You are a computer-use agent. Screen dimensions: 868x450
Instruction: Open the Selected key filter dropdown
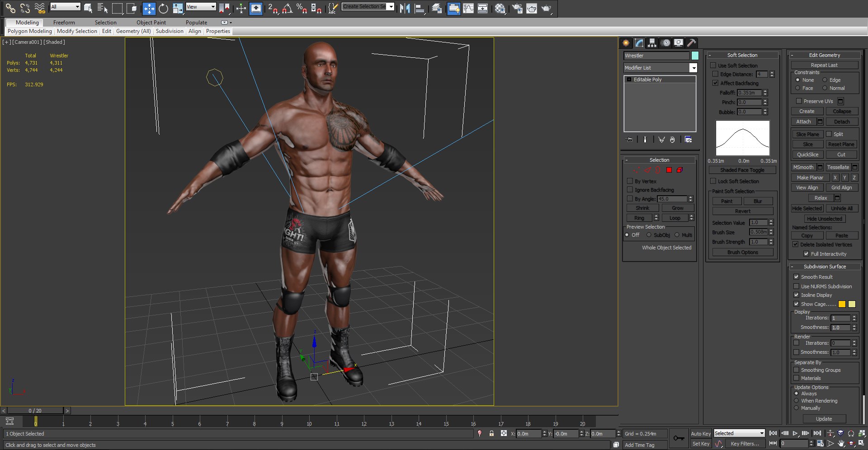[739, 433]
